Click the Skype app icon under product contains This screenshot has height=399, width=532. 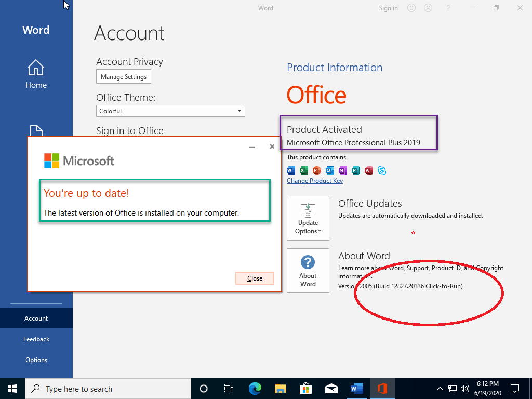point(382,170)
